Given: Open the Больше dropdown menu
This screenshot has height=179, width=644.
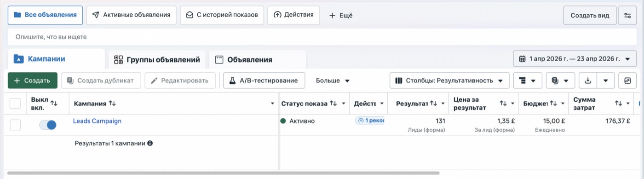Looking at the screenshot, I should tap(333, 81).
